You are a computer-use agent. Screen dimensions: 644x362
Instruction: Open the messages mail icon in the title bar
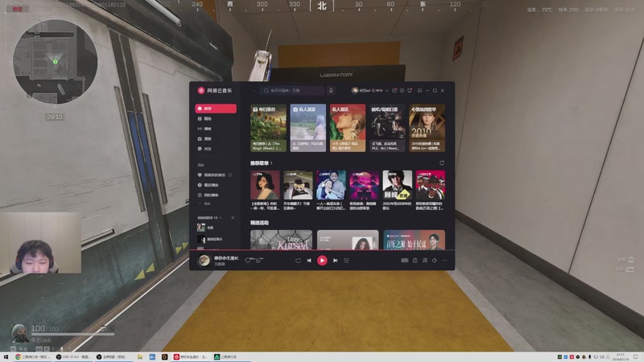(394, 90)
